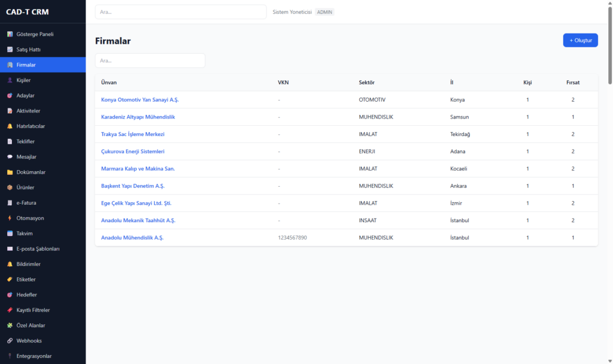Click the Firmalar list search box

150,60
